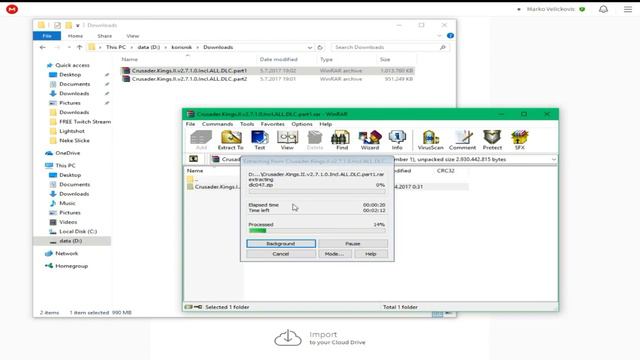Click the Add toolbar icon in WinRAR
The width and height of the screenshot is (640, 360).
tap(201, 140)
